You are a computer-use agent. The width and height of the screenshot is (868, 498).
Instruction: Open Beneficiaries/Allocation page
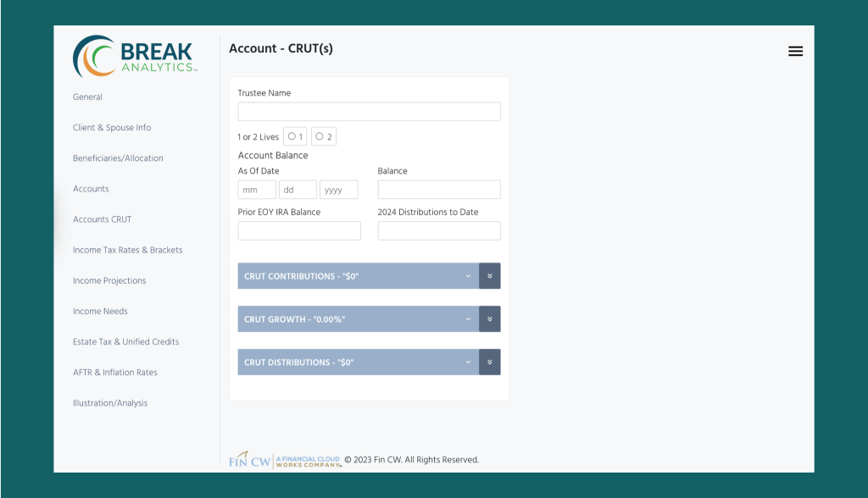[118, 158]
